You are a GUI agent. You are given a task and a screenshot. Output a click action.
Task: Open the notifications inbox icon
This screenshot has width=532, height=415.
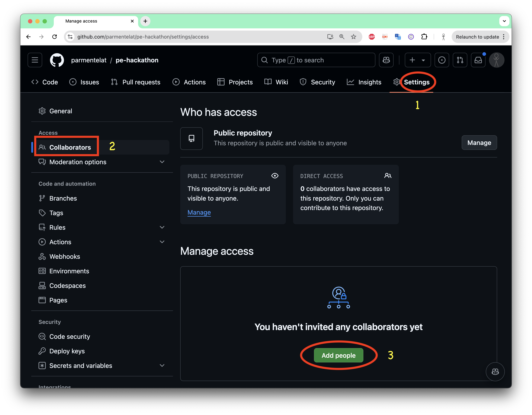[478, 60]
